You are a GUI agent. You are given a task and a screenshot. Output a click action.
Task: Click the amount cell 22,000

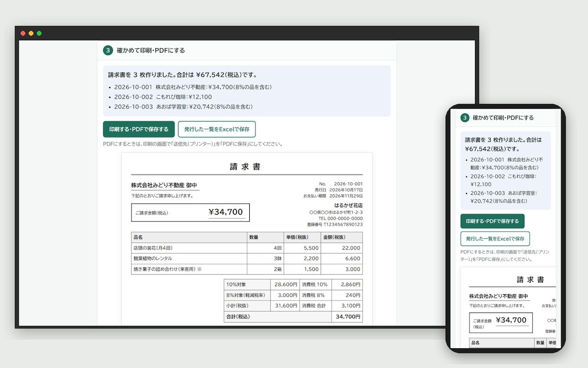point(342,248)
